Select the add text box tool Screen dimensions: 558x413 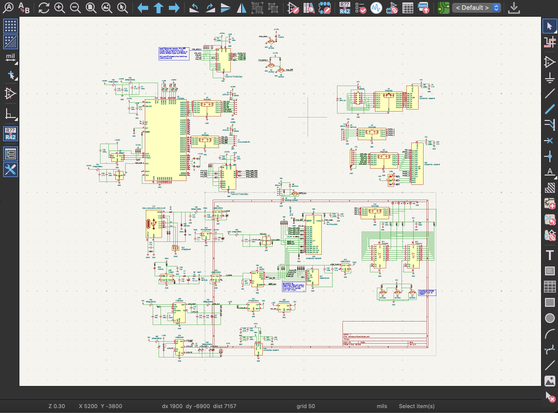click(549, 271)
